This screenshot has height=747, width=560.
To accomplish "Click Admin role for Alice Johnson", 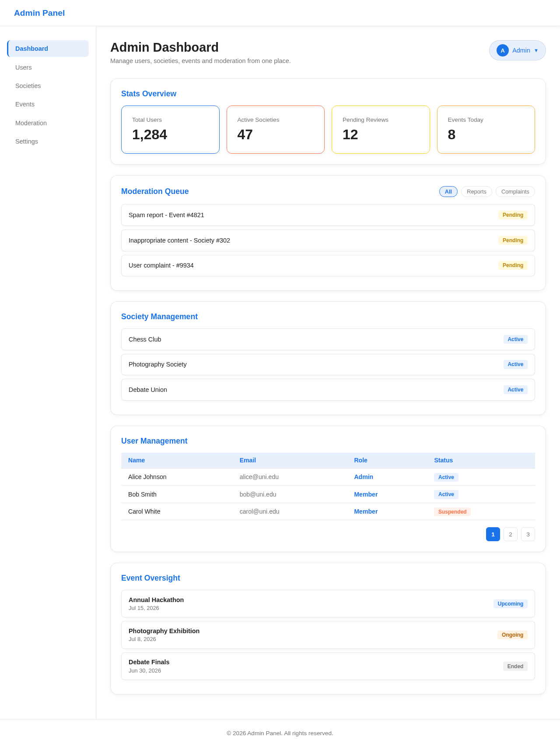I will tap(364, 477).
